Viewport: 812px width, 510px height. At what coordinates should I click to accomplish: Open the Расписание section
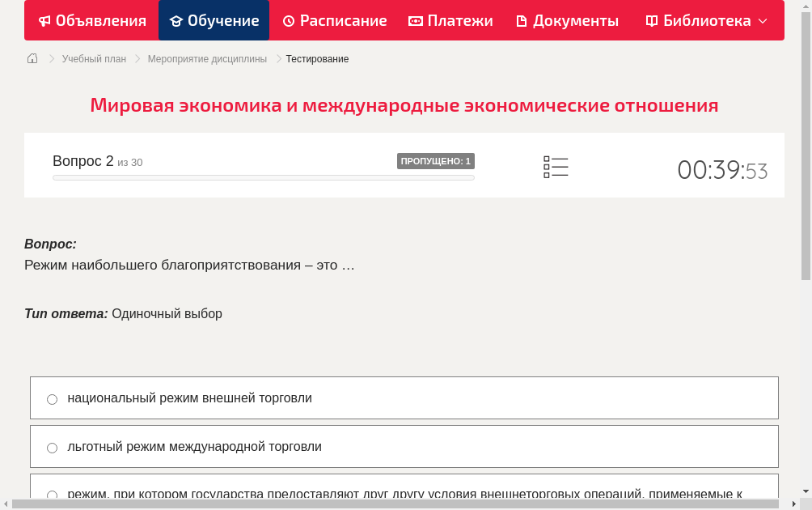click(335, 20)
